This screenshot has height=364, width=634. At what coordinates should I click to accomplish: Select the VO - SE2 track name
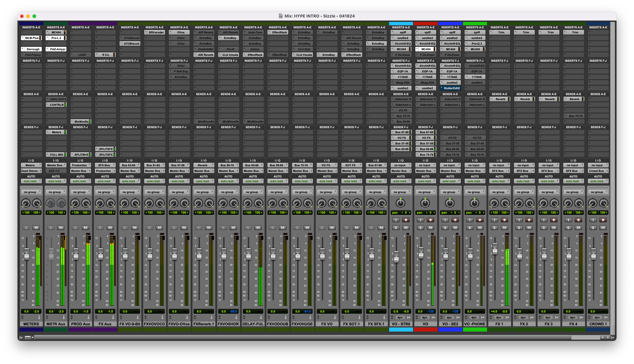coord(450,324)
